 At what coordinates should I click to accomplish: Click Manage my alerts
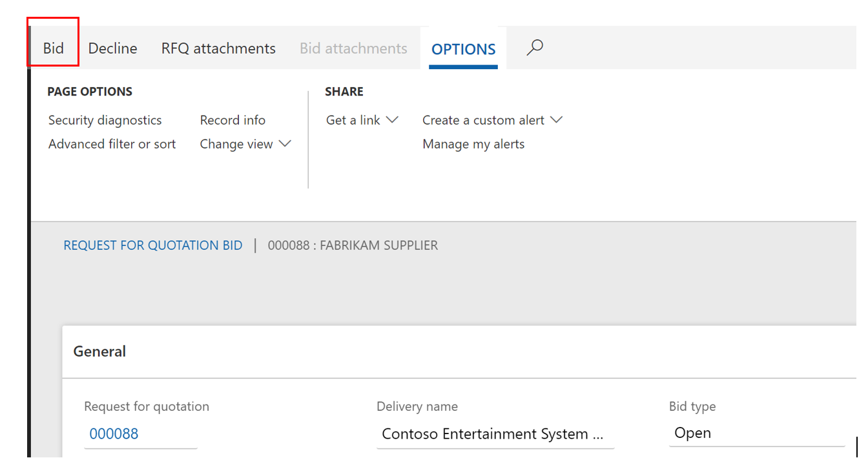(473, 144)
